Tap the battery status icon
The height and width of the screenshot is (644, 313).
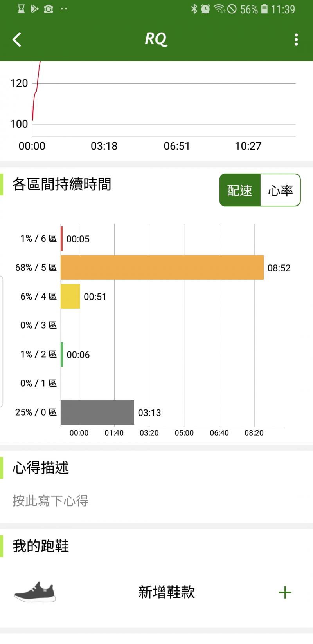tap(264, 9)
